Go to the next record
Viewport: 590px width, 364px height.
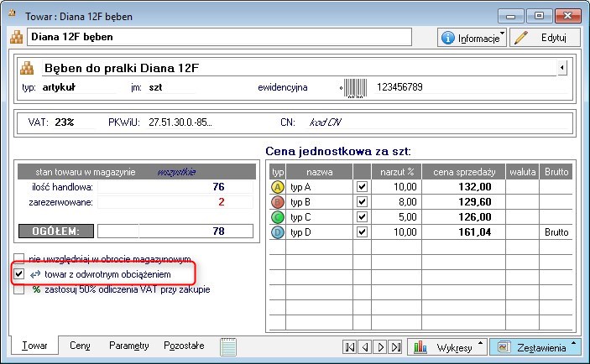point(380,347)
